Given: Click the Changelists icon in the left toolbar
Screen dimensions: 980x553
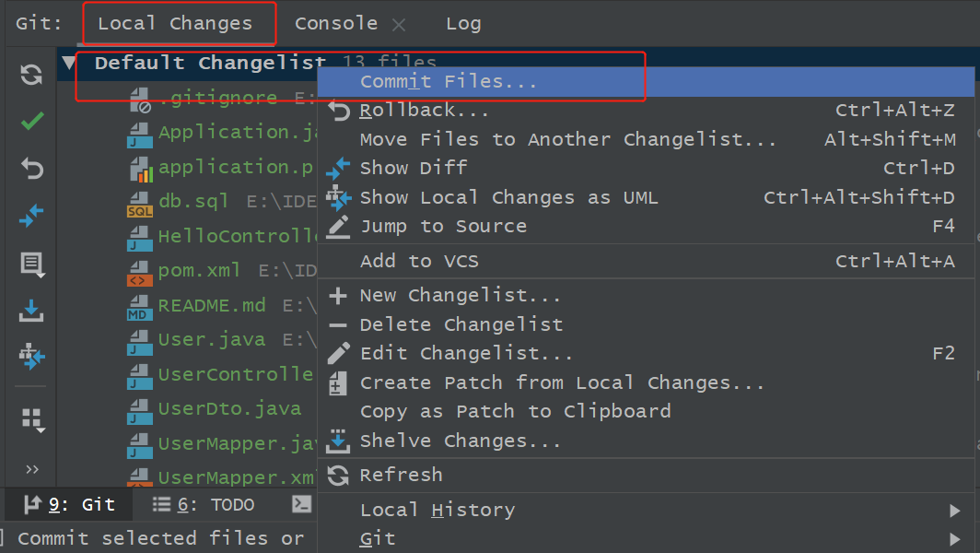Looking at the screenshot, I should point(31,265).
